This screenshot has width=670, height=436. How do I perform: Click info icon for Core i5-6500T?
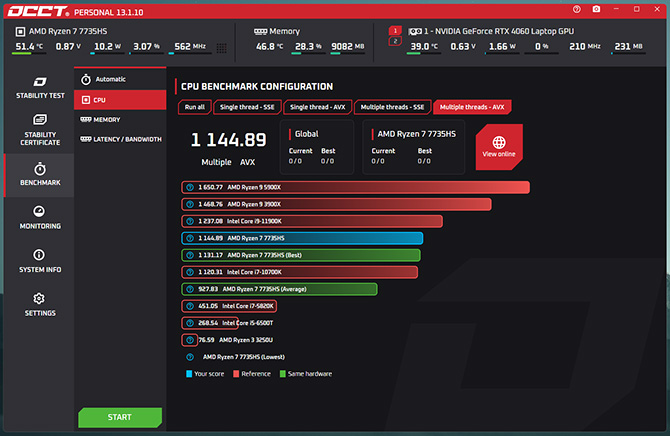(x=190, y=323)
